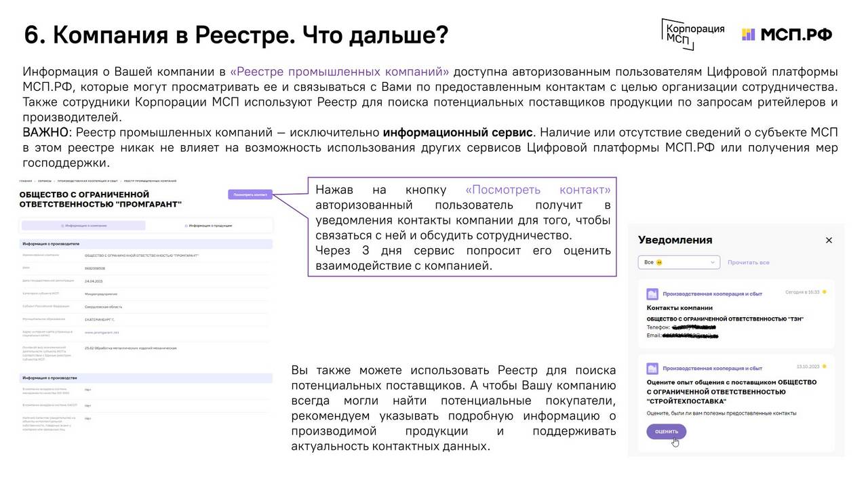Click the «Посмотреть контакт» button
This screenshot has height=488, width=868.
click(250, 195)
